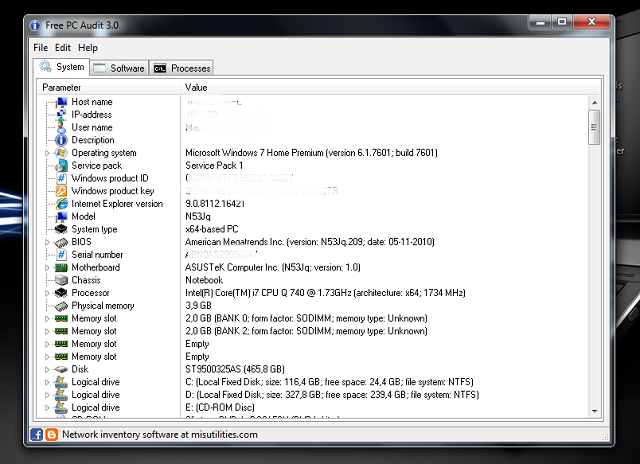640x464 pixels.
Task: Select the ST9500325AS disk value
Action: (235, 369)
